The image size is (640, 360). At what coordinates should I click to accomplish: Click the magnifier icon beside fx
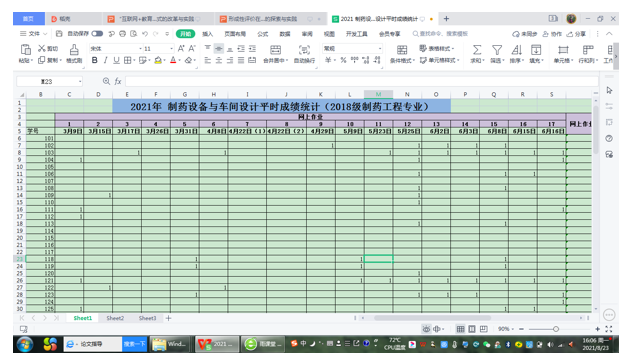tap(106, 81)
